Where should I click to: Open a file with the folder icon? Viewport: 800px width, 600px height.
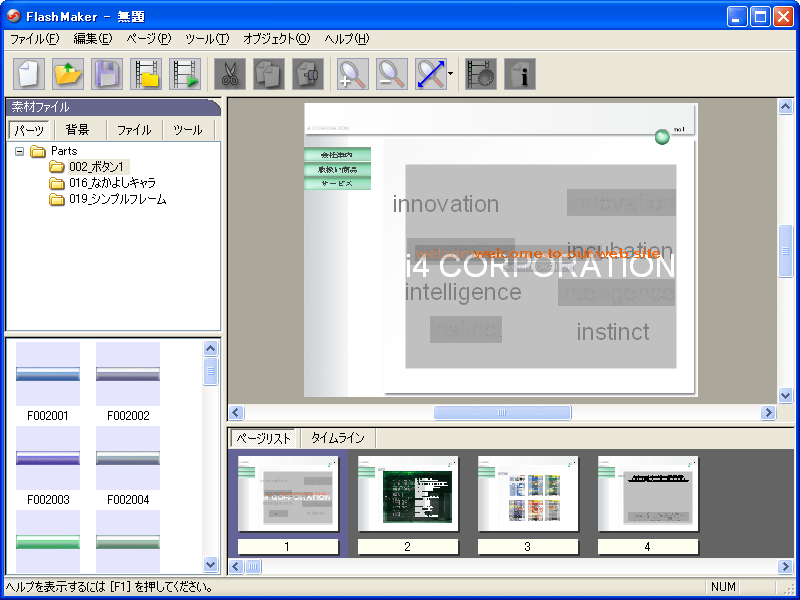point(68,74)
